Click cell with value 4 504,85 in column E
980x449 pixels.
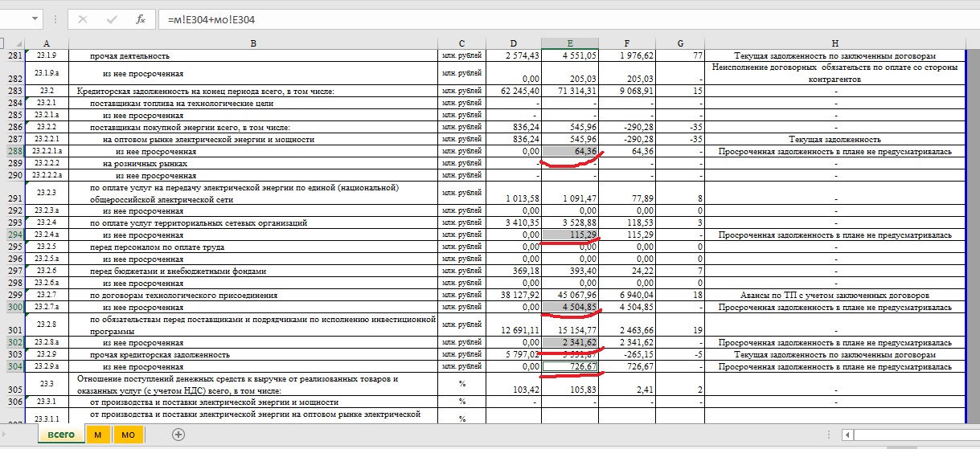pos(570,307)
